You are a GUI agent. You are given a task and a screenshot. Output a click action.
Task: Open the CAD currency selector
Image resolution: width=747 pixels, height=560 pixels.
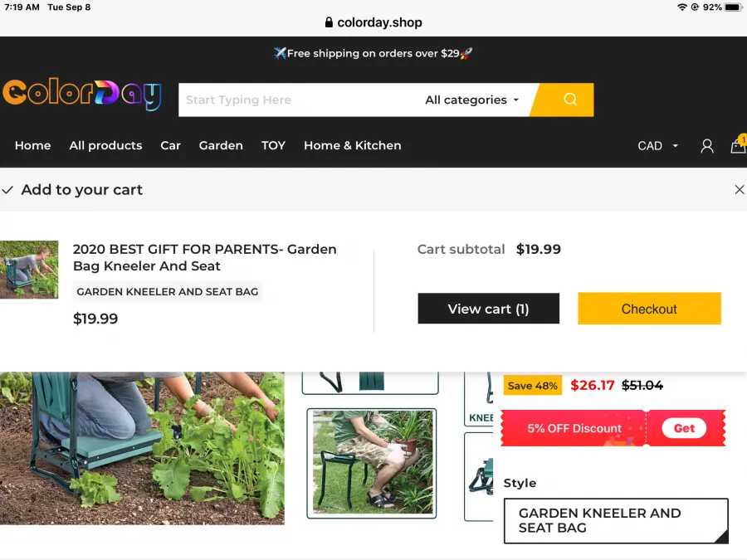[x=657, y=146]
